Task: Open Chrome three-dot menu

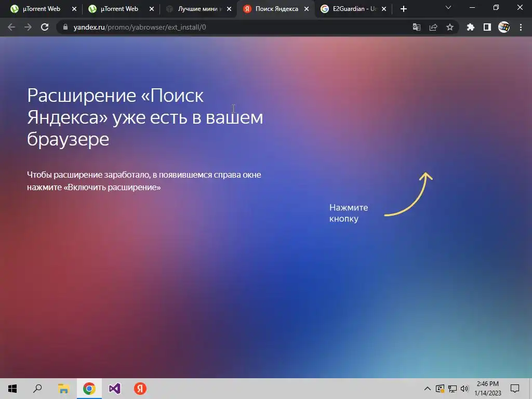Action: point(521,27)
